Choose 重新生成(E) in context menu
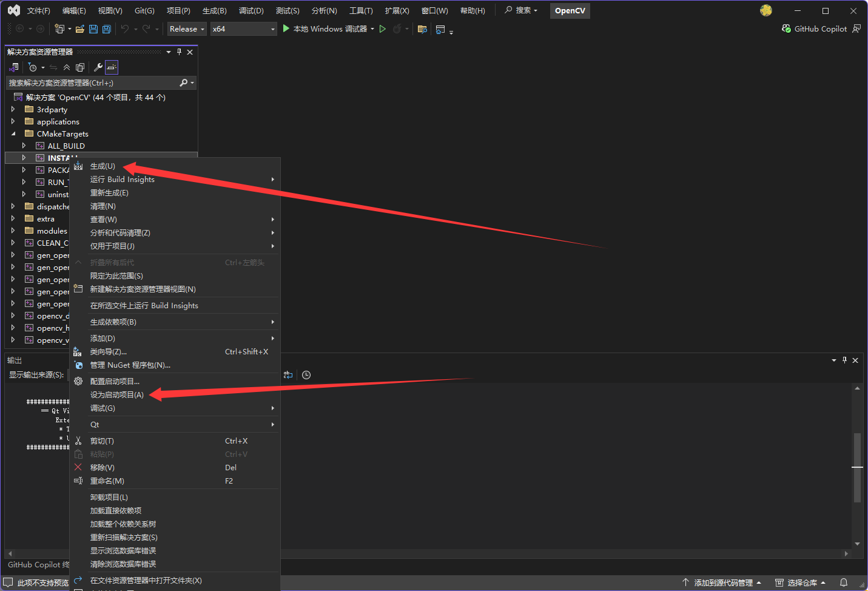868x591 pixels. 175,193
